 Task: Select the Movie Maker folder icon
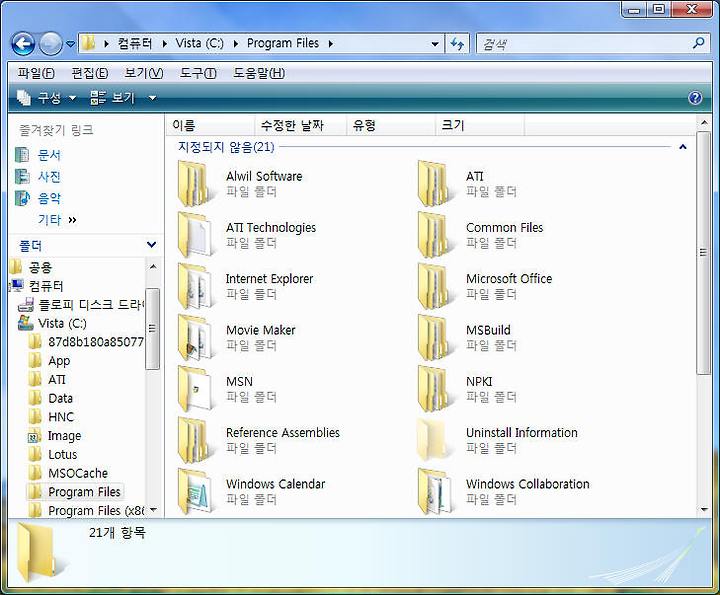point(196,338)
